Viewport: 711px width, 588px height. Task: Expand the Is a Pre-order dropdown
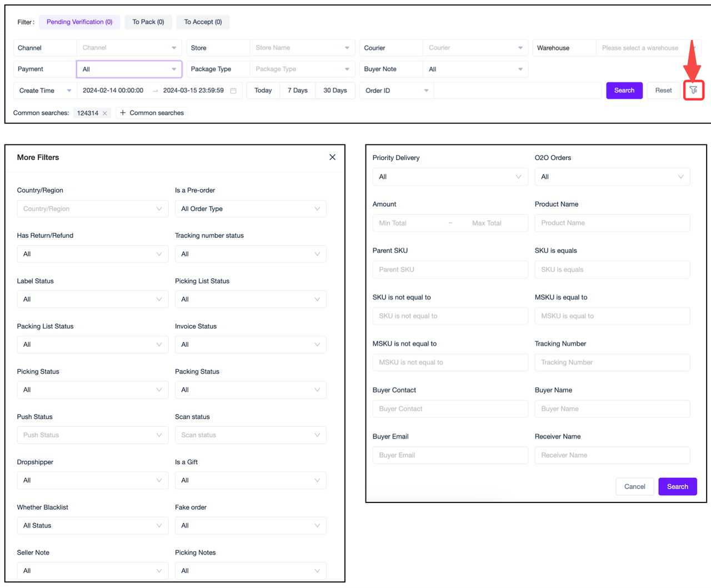251,208
